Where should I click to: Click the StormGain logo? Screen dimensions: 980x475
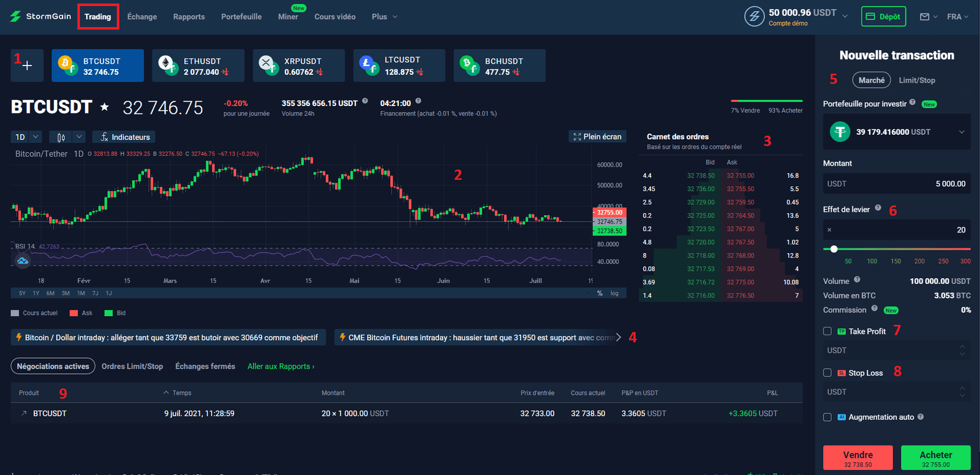pyautogui.click(x=40, y=17)
